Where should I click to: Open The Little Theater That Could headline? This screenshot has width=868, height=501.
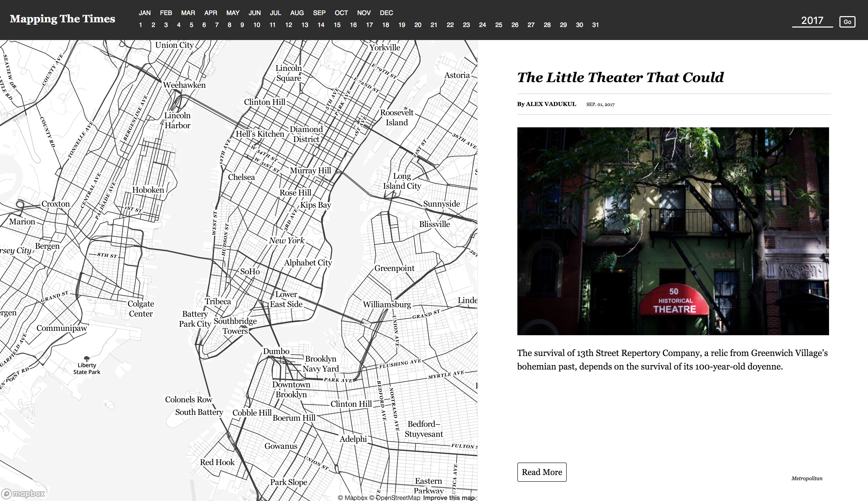[x=620, y=77]
